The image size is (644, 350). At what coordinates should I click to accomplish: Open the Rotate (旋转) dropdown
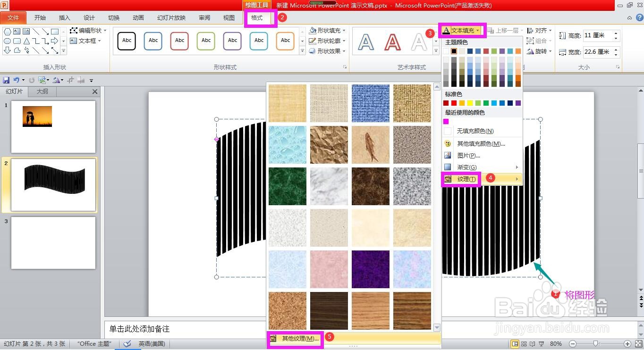(539, 51)
